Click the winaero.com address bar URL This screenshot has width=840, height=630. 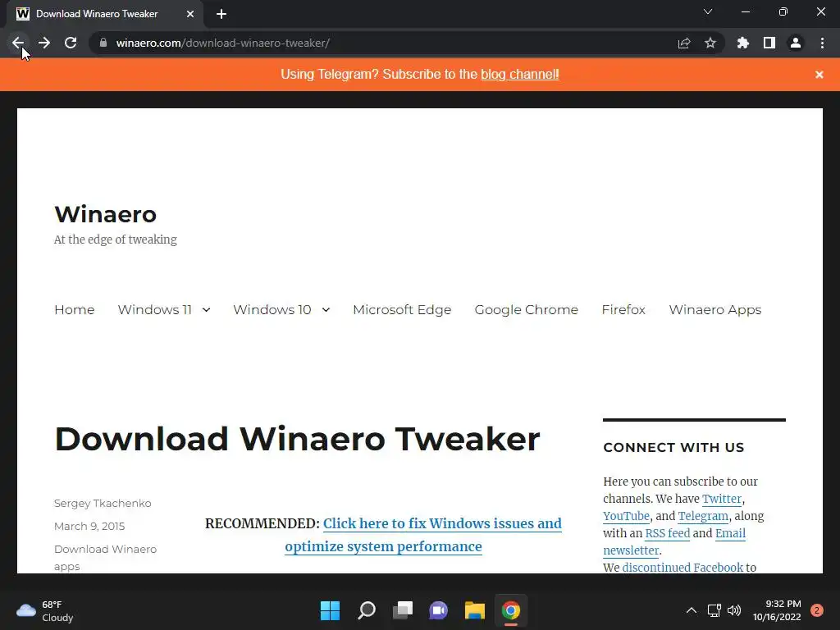coord(223,43)
